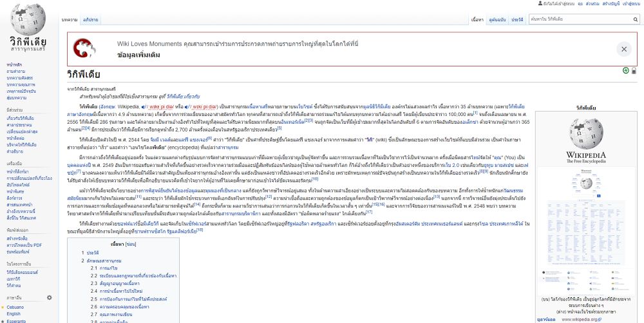644x323 pixels.
Task: Click the user avatar icon at top
Action: 540,3
